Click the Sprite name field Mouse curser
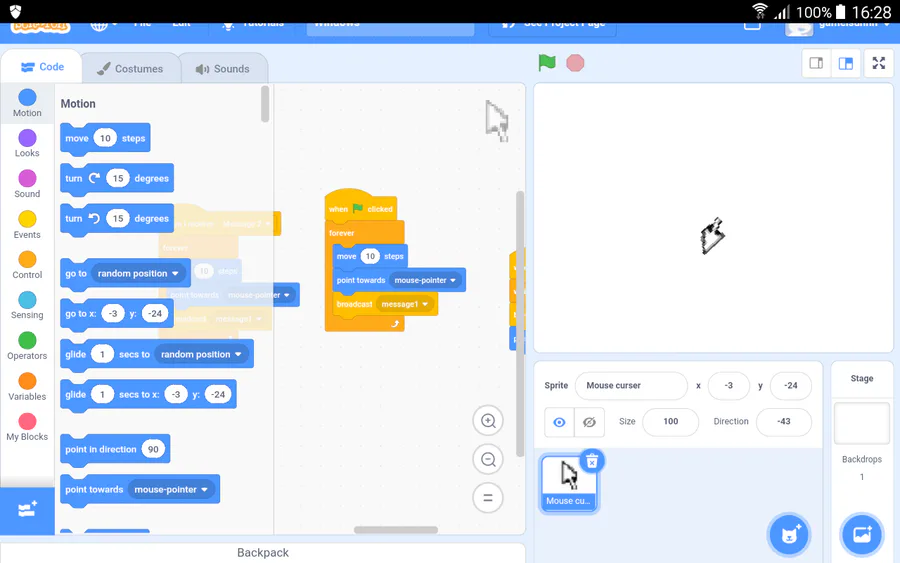 pyautogui.click(x=631, y=386)
